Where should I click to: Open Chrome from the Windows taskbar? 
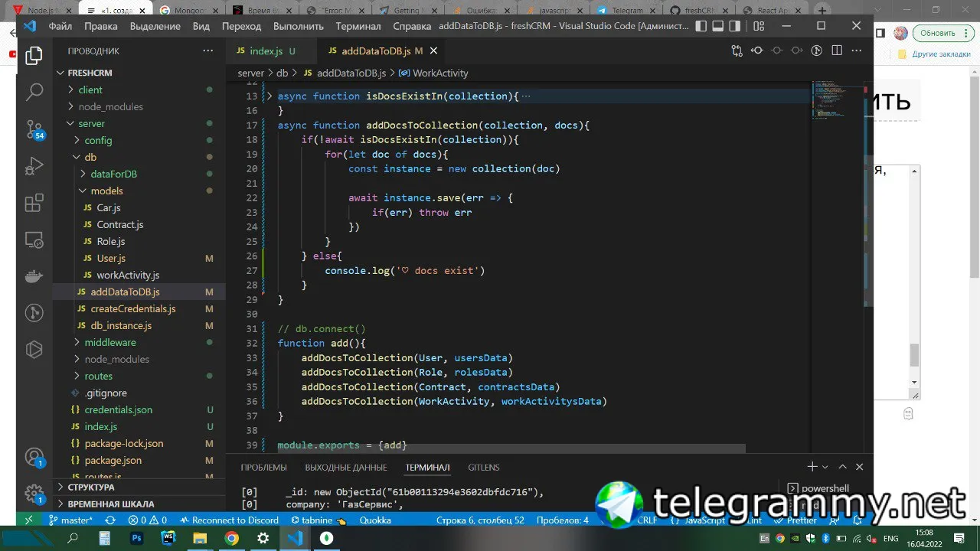coord(231,539)
